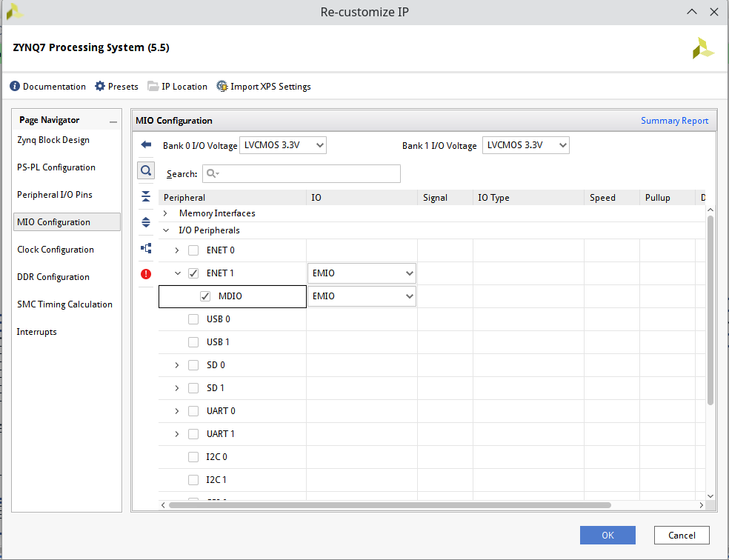This screenshot has height=560, width=729.
Task: Sort by Peripheral column header
Action: pos(232,198)
